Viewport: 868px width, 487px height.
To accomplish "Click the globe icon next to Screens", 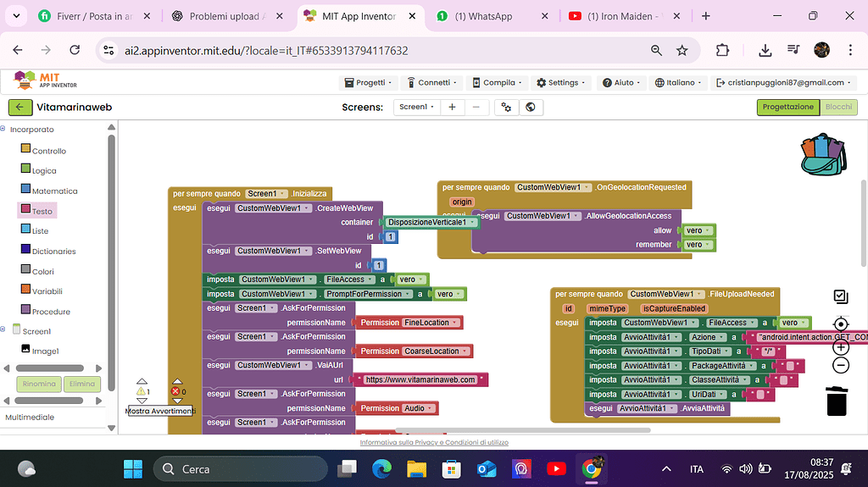I will 531,107.
